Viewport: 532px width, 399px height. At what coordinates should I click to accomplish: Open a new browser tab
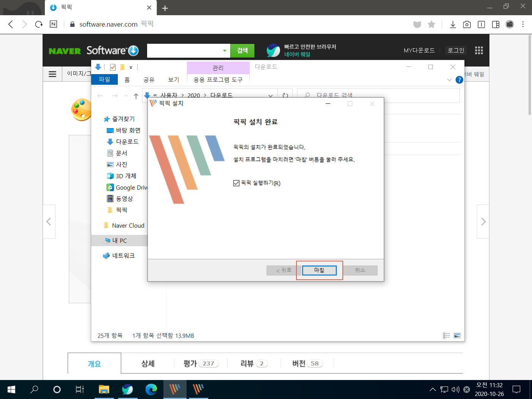165,8
